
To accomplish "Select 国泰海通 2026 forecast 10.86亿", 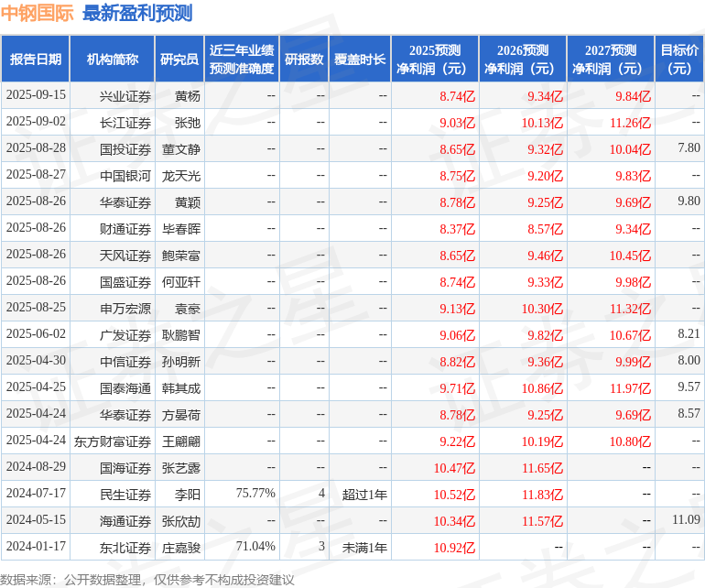I will pyautogui.click(x=542, y=388).
